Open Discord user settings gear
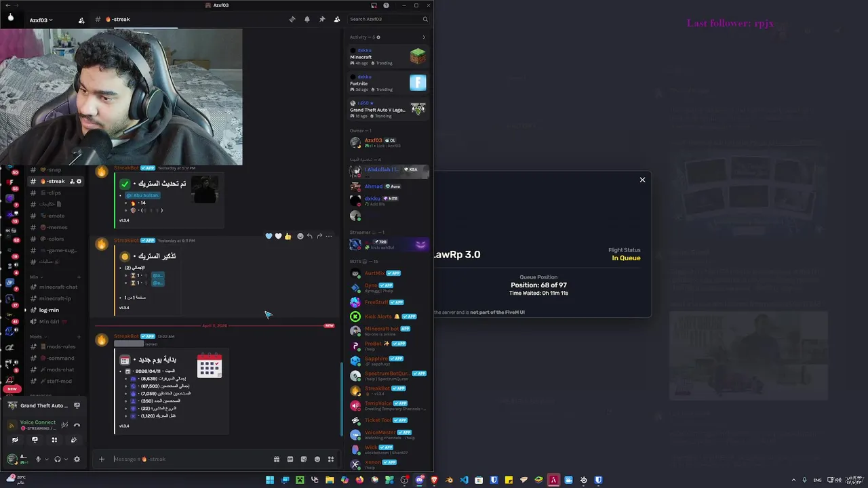This screenshot has height=488, width=868. point(77,459)
